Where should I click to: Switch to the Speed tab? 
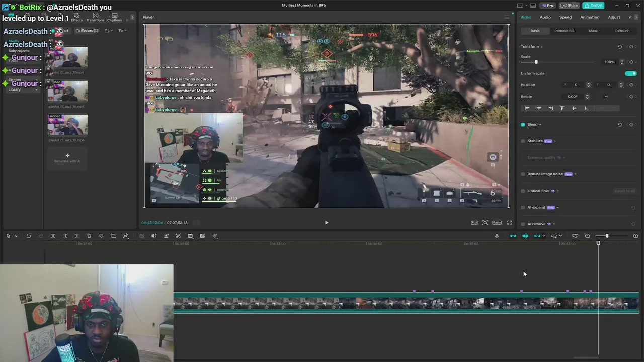click(x=566, y=17)
